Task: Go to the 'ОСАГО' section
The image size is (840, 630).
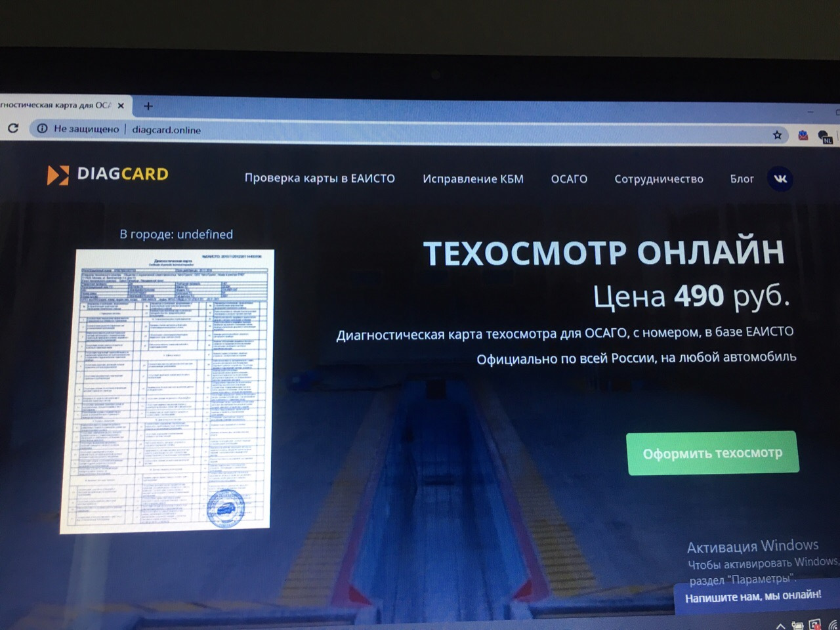Action: tap(569, 178)
